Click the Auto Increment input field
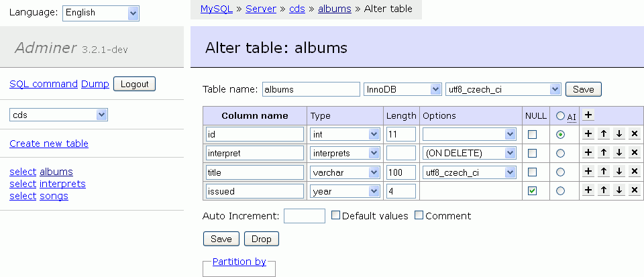This screenshot has width=644, height=277. click(x=305, y=216)
